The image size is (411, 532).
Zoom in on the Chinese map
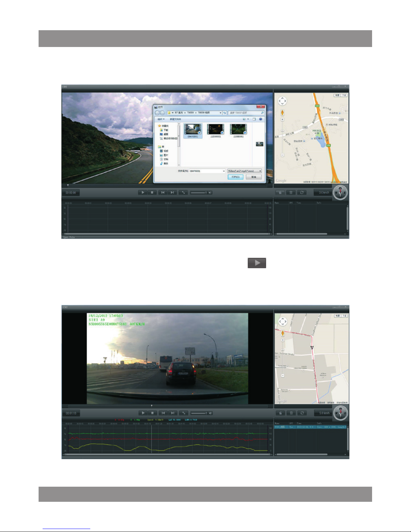[x=282, y=119]
